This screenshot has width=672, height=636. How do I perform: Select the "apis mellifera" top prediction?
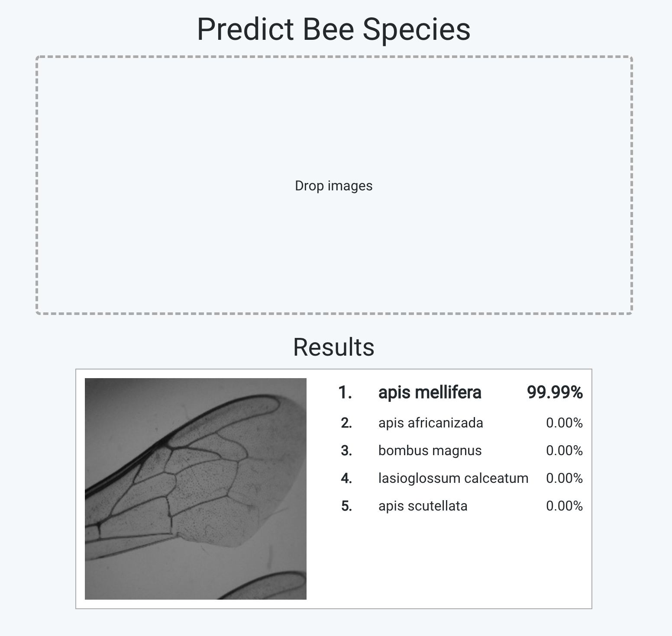[x=430, y=392]
